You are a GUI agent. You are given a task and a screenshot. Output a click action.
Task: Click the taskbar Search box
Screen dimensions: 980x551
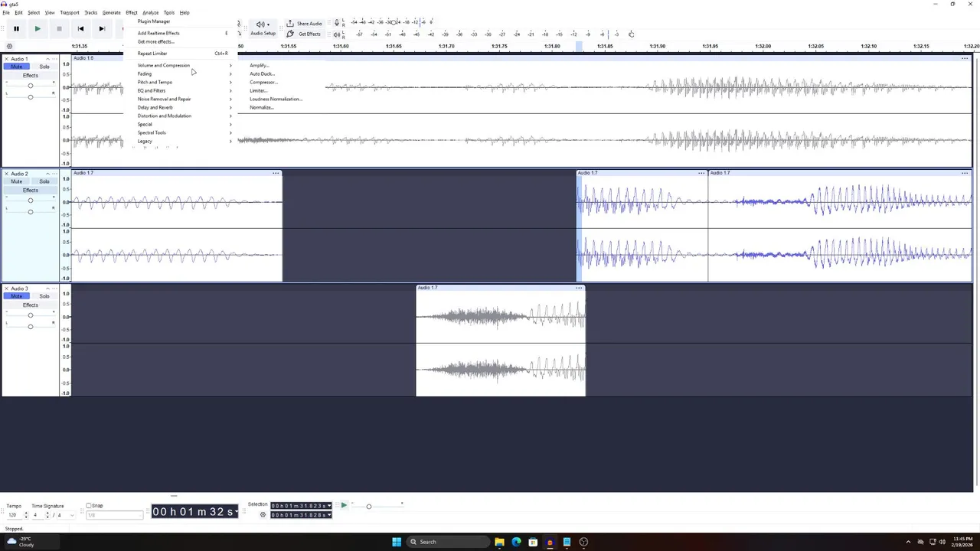[448, 542]
